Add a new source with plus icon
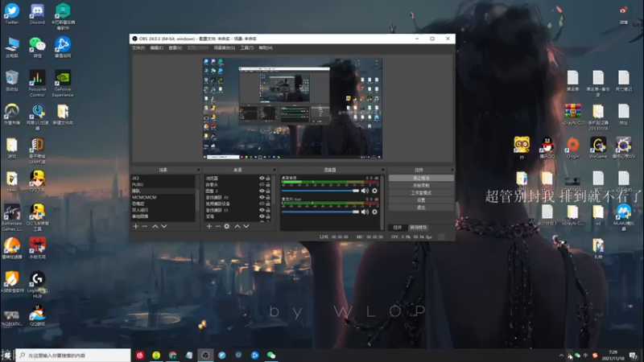This screenshot has height=362, width=644. 209,226
